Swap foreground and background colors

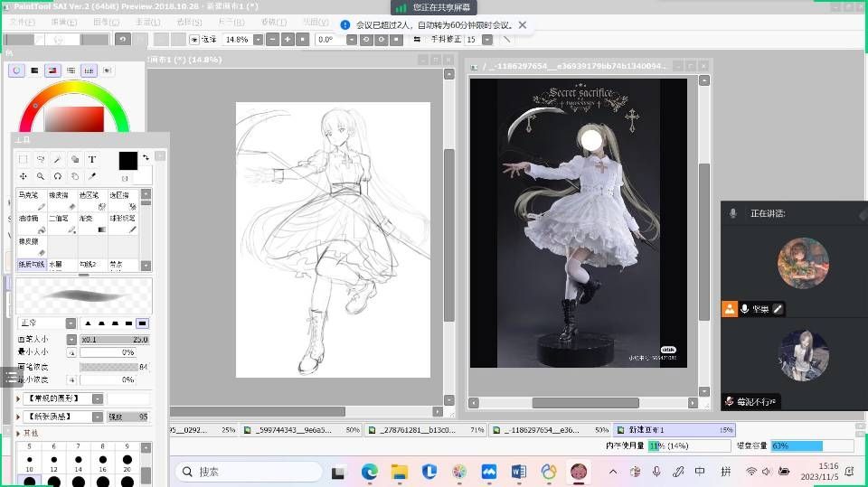146,157
